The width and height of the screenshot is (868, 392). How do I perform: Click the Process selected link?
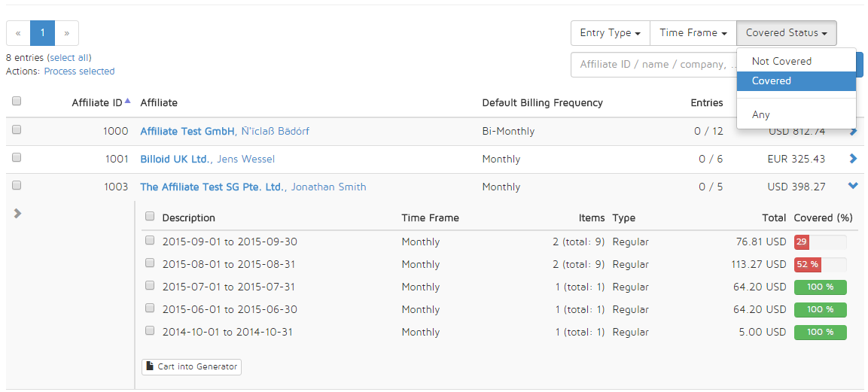coord(79,71)
